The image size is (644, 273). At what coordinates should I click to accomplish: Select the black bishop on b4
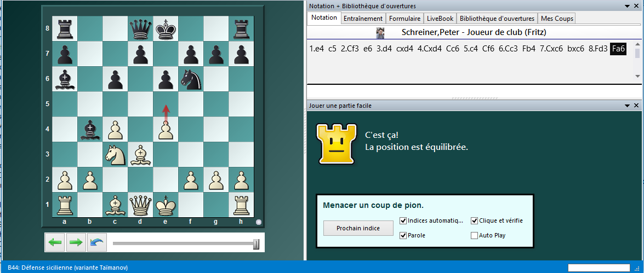point(90,130)
